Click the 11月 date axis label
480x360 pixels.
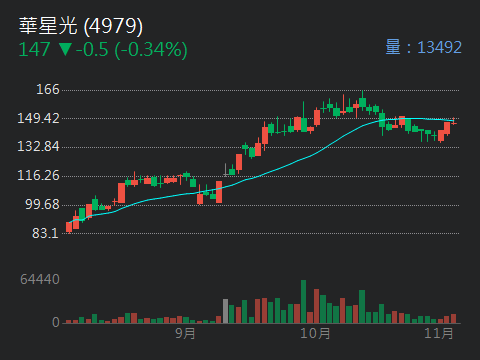(x=439, y=333)
